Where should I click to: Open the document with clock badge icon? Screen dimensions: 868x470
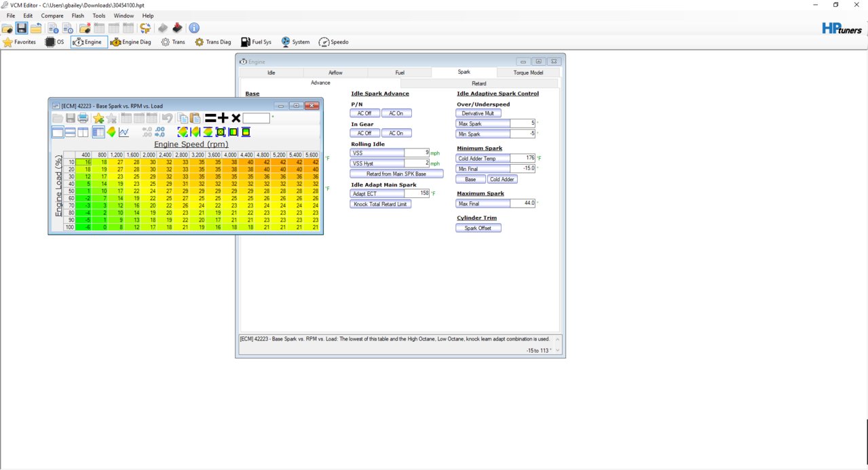tap(67, 28)
